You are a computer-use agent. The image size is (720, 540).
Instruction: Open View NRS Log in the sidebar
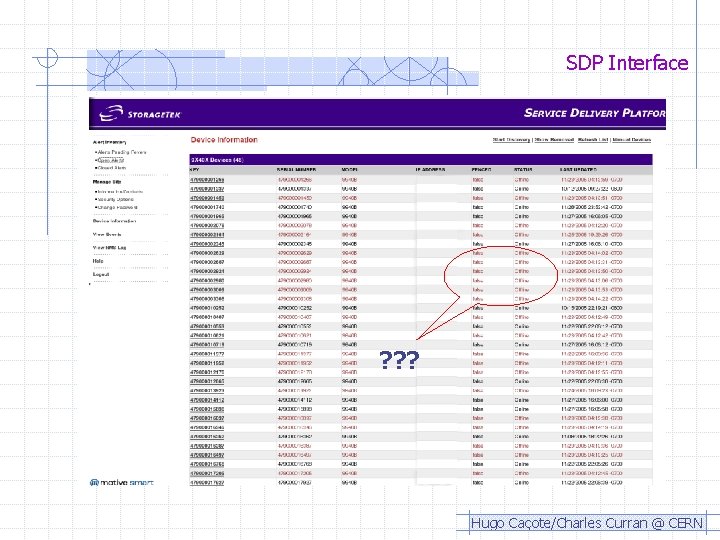click(109, 248)
